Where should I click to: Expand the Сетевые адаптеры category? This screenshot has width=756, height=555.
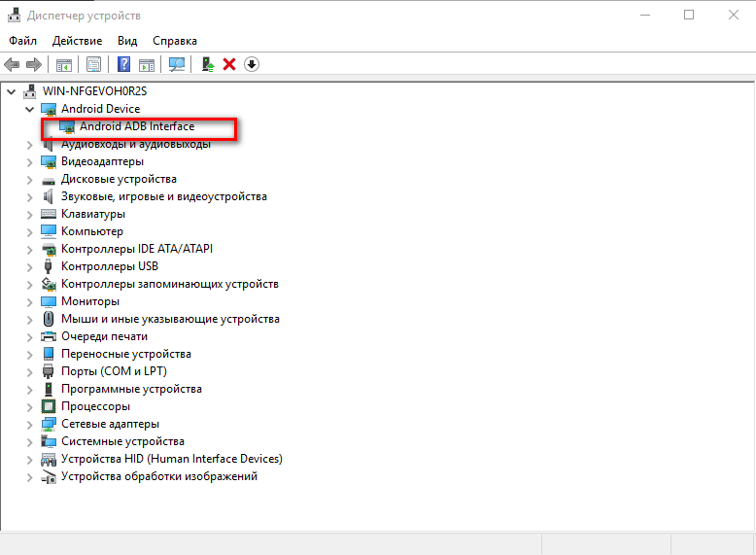point(29,424)
